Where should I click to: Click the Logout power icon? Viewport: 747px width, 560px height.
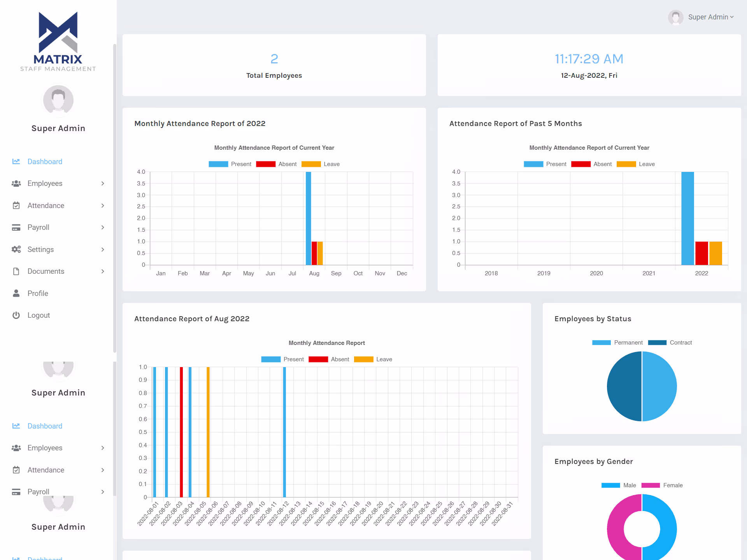click(x=16, y=315)
